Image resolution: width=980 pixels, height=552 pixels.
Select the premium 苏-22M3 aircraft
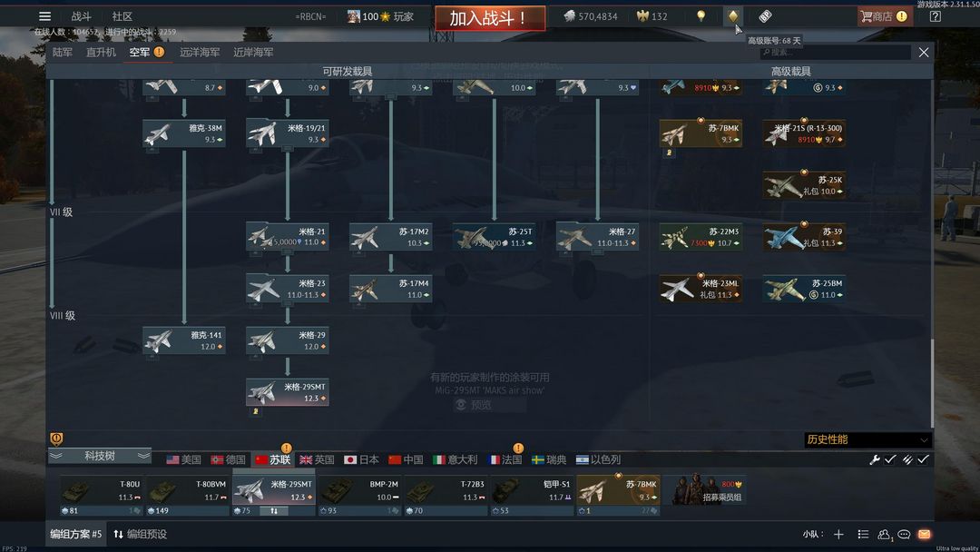(701, 237)
